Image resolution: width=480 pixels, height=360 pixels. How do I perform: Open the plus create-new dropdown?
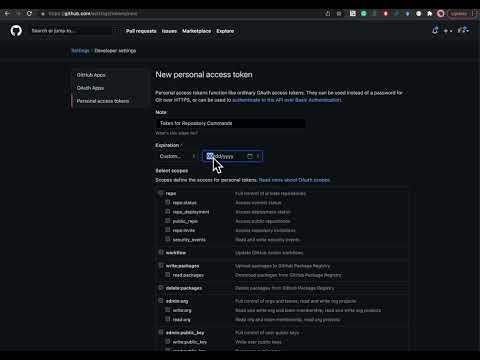[448, 31]
